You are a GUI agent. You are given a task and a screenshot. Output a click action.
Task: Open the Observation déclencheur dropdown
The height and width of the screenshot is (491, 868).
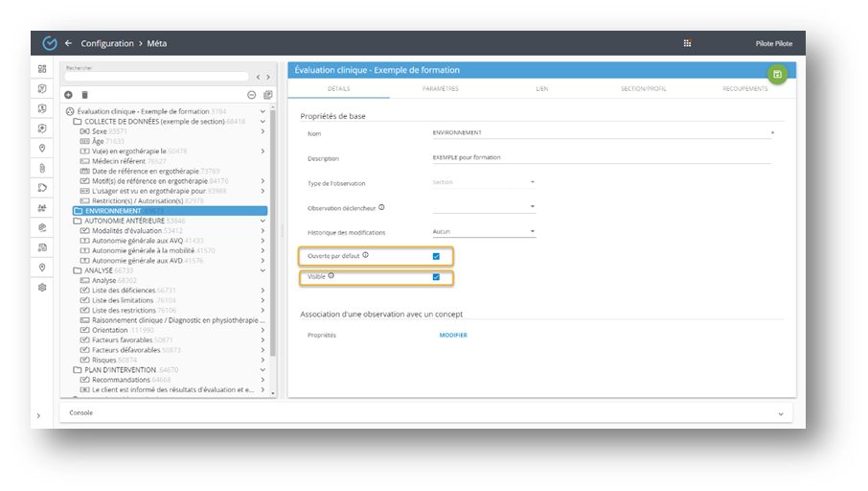point(484,206)
